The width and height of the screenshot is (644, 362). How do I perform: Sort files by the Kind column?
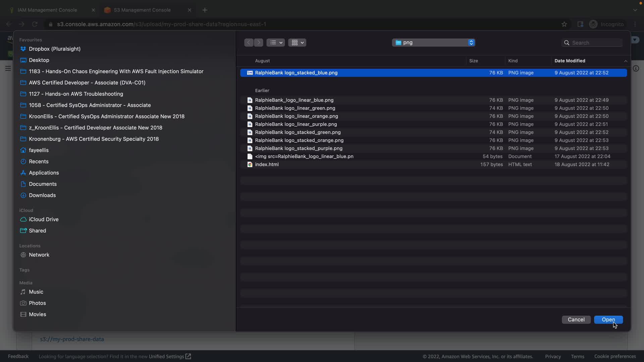pos(513,61)
